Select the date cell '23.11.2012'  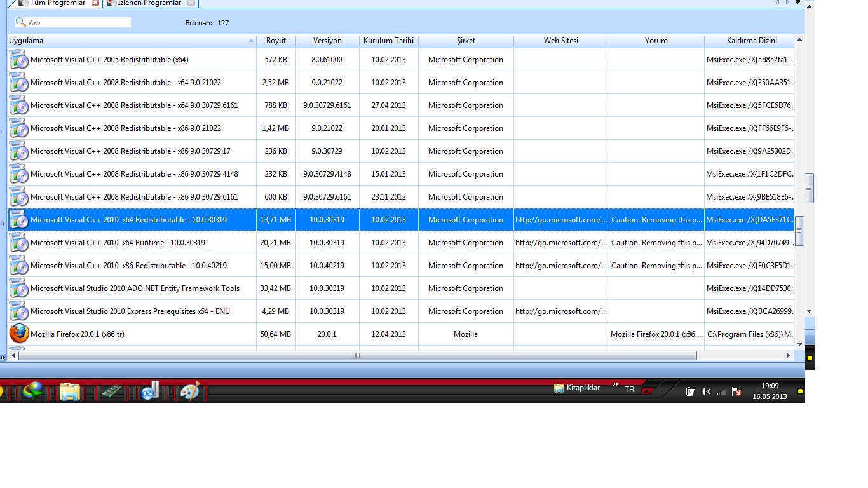coord(388,197)
